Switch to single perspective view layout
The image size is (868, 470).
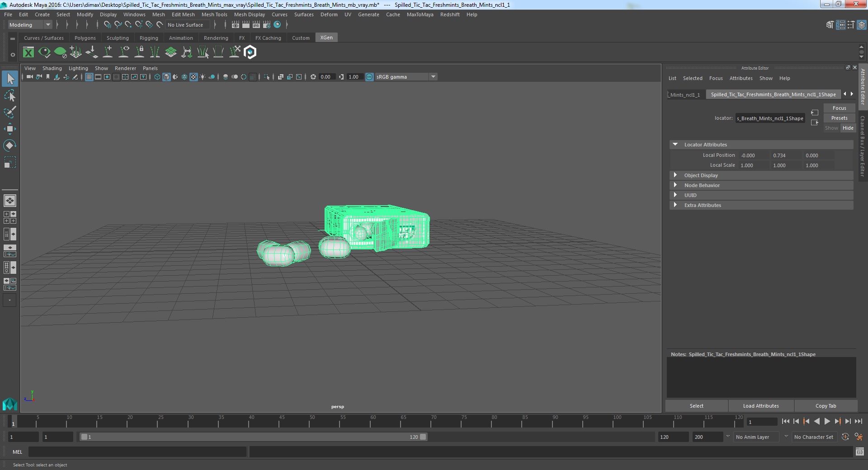point(10,200)
